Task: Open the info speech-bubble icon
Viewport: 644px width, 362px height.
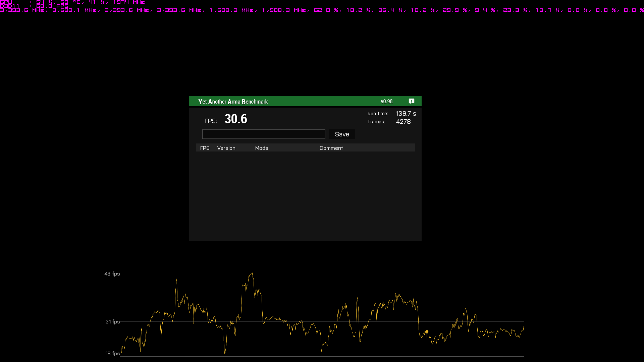Action: coord(412,101)
